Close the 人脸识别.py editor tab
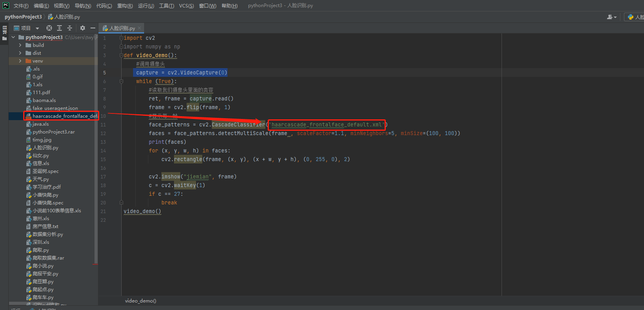This screenshot has height=310, width=644. (x=139, y=28)
